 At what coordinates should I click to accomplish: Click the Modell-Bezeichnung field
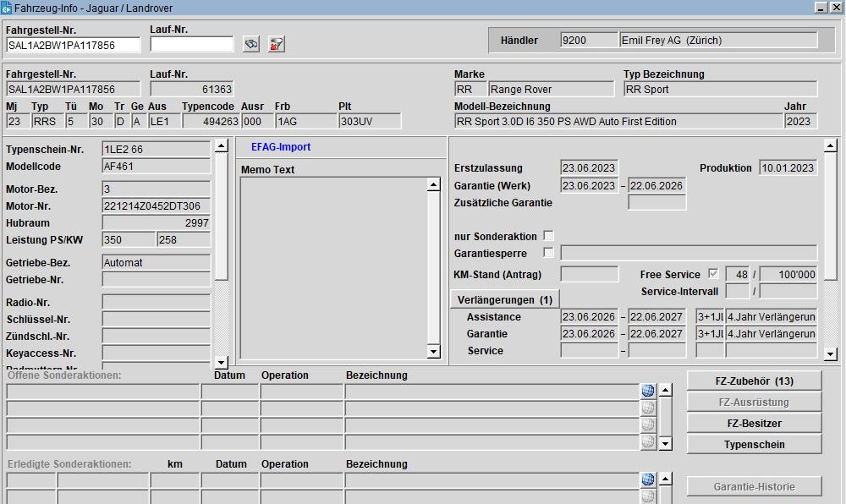click(618, 121)
